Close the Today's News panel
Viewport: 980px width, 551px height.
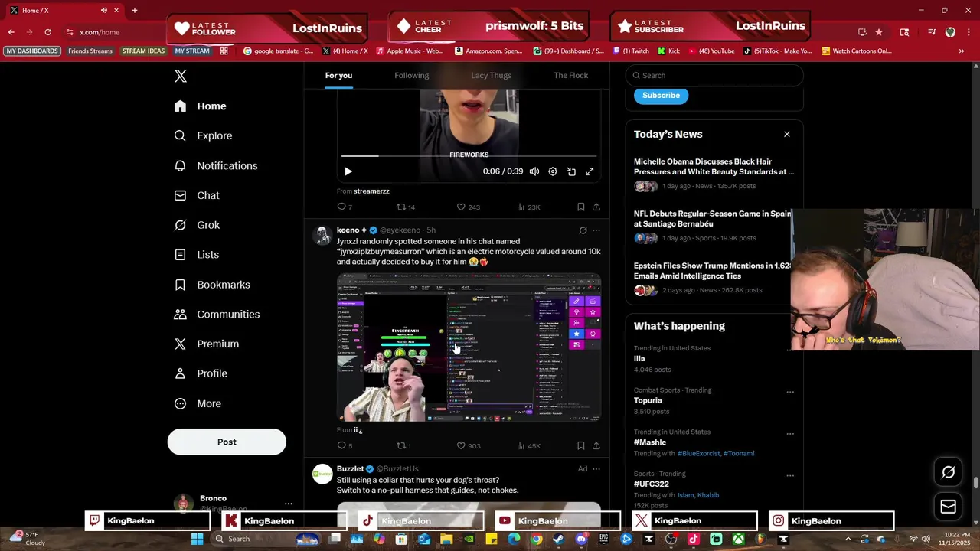[787, 134]
